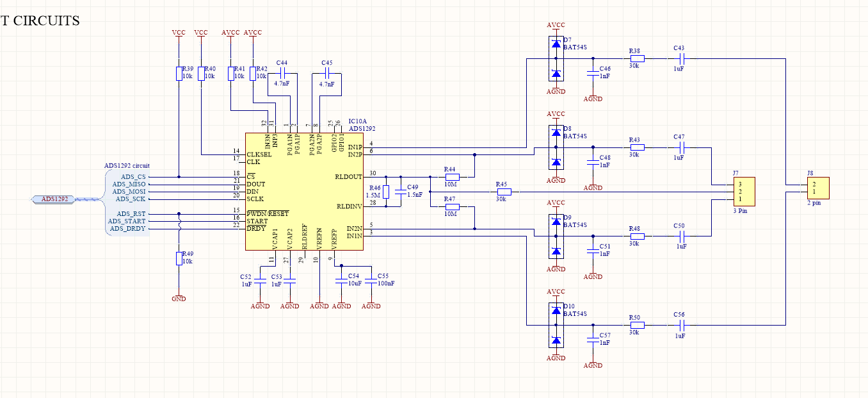Select the J7 3 Pin connector
The height and width of the screenshot is (398, 868).
click(744, 192)
